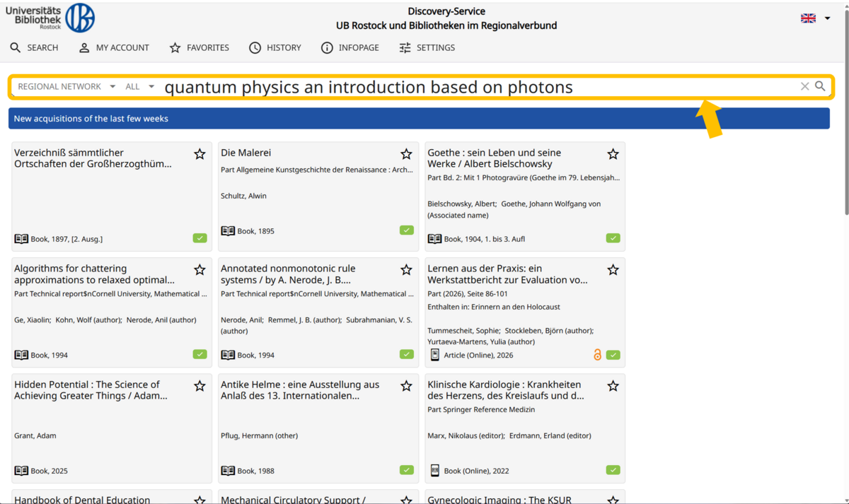Favorite the Die Malerei book star
The width and height of the screenshot is (849, 504).
(x=406, y=154)
